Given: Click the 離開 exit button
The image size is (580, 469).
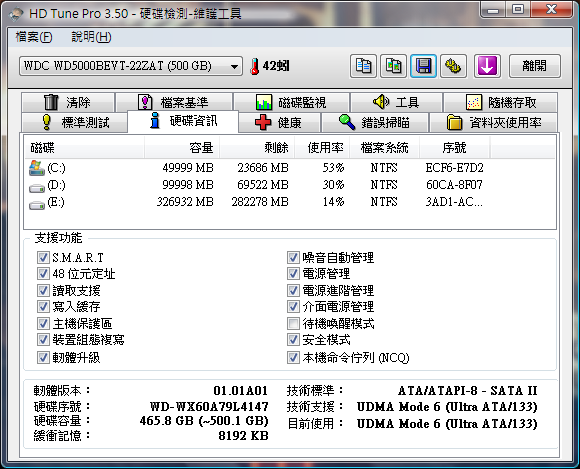Looking at the screenshot, I should 535,66.
